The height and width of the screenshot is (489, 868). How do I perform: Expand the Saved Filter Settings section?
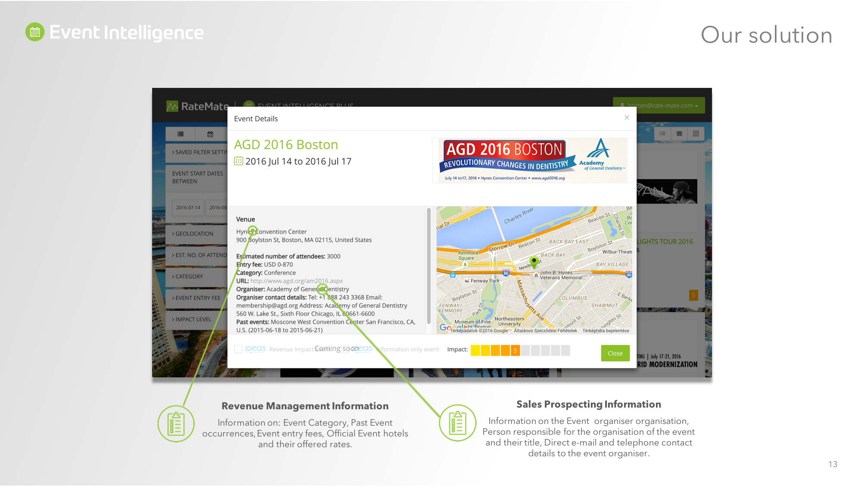(199, 152)
